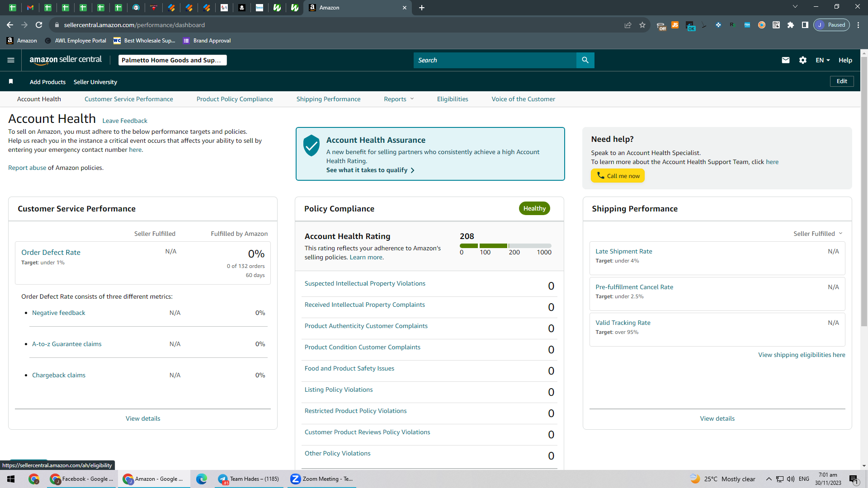This screenshot has width=868, height=488.
Task: Open Suspected Intellectual Property Violations
Action: tap(365, 283)
